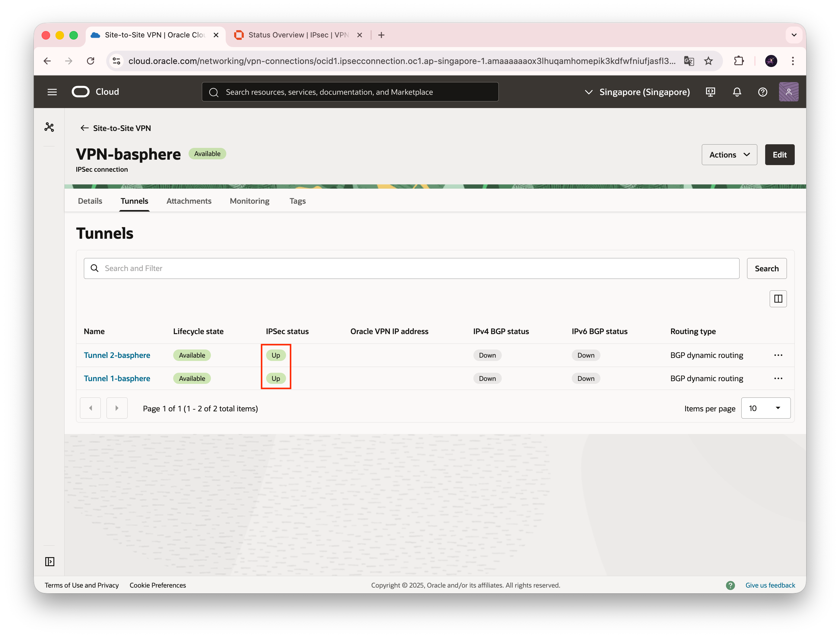840x638 pixels.
Task: Open the user profile avatar menu
Action: pos(788,92)
